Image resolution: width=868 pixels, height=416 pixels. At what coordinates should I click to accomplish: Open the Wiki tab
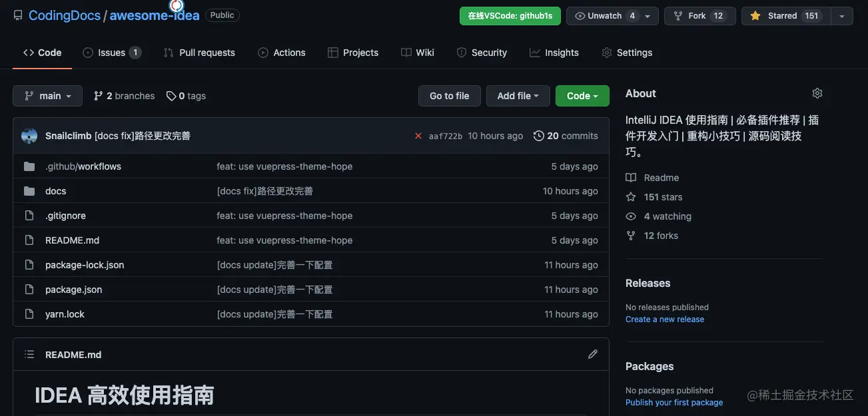(418, 53)
